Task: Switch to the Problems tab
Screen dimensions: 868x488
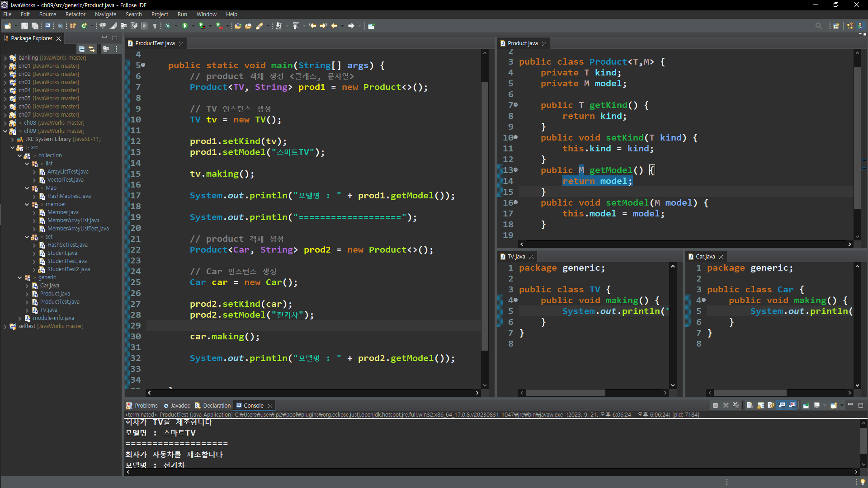Action: pos(146,405)
